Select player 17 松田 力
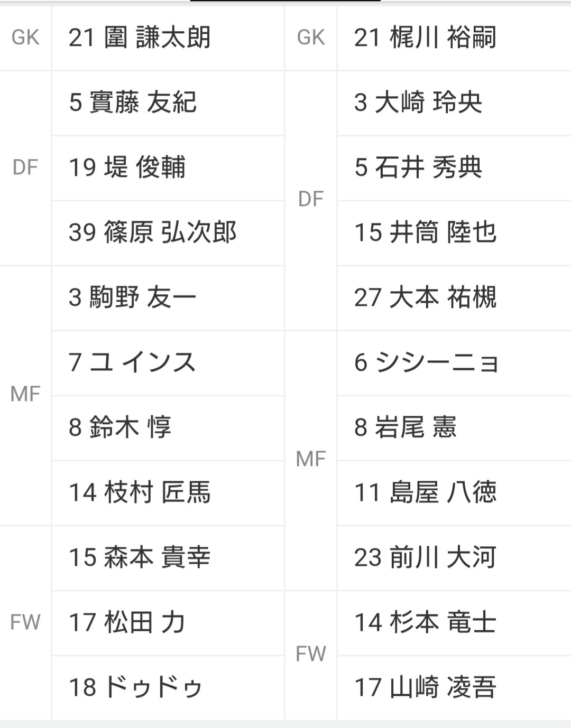Image resolution: width=571 pixels, height=728 pixels. point(168,622)
